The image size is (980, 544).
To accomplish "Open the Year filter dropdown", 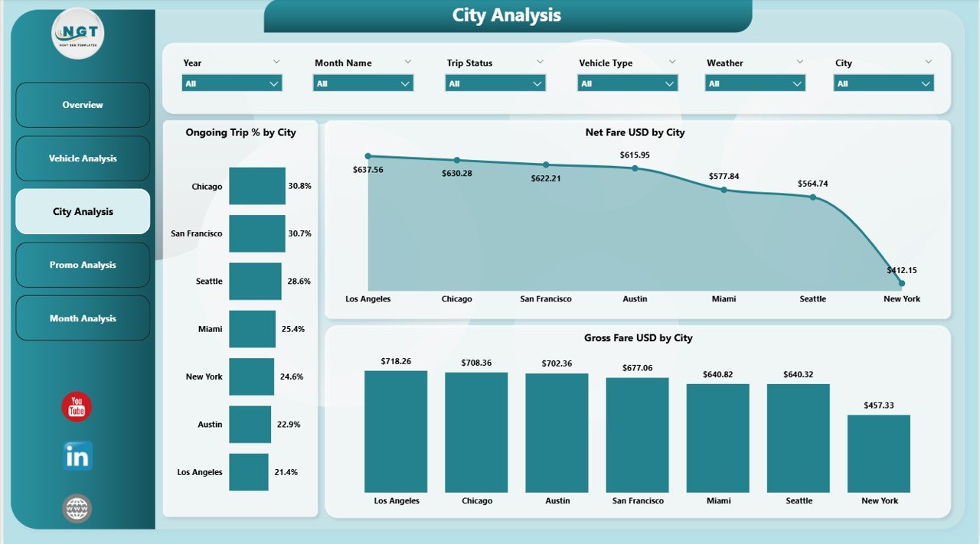I will pyautogui.click(x=275, y=83).
